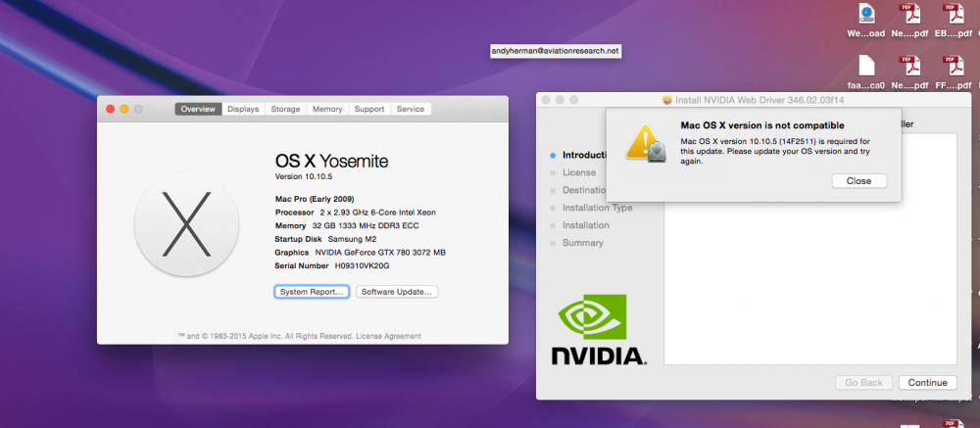The height and width of the screenshot is (428, 980).
Task: Click the yellow warning icon in alert
Action: click(645, 142)
